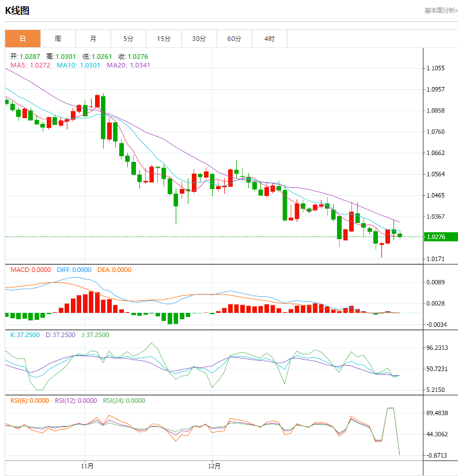458x476 pixels.
Task: Click the green 1.0276 current price tag
Action: [x=441, y=237]
